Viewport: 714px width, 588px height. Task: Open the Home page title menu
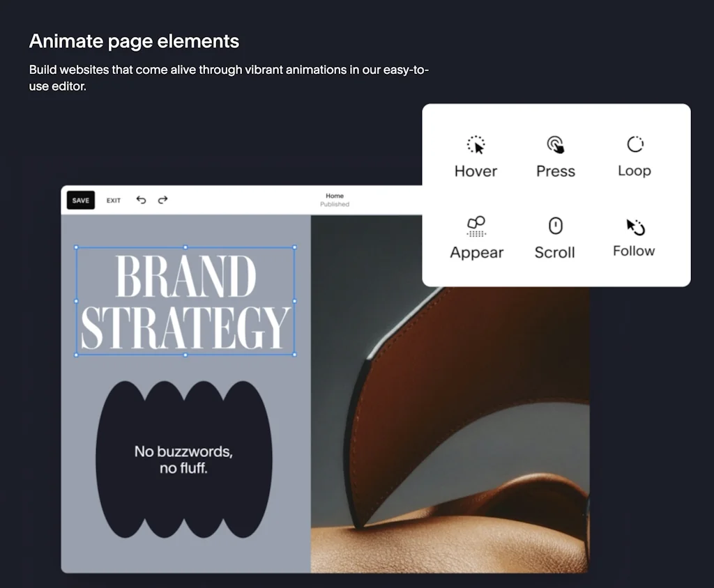(x=335, y=196)
